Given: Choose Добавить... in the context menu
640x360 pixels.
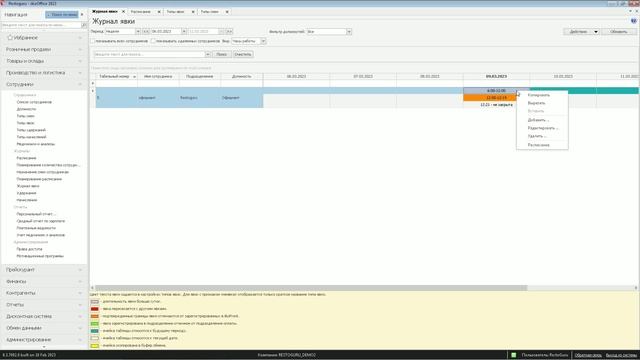Looking at the screenshot, I should pos(542,120).
